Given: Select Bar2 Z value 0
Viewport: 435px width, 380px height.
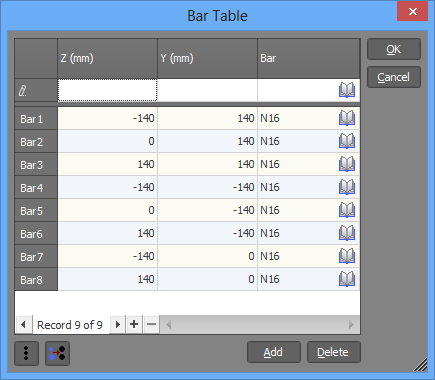Looking at the screenshot, I should click(107, 141).
